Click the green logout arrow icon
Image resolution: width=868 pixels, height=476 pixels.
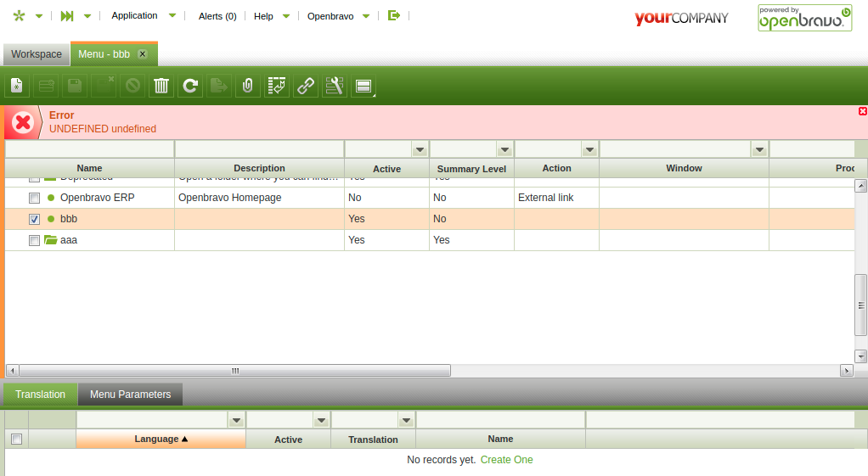pos(393,15)
